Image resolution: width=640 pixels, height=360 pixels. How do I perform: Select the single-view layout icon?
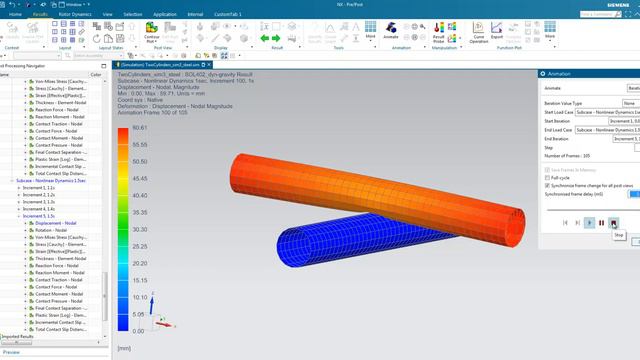point(55,24)
